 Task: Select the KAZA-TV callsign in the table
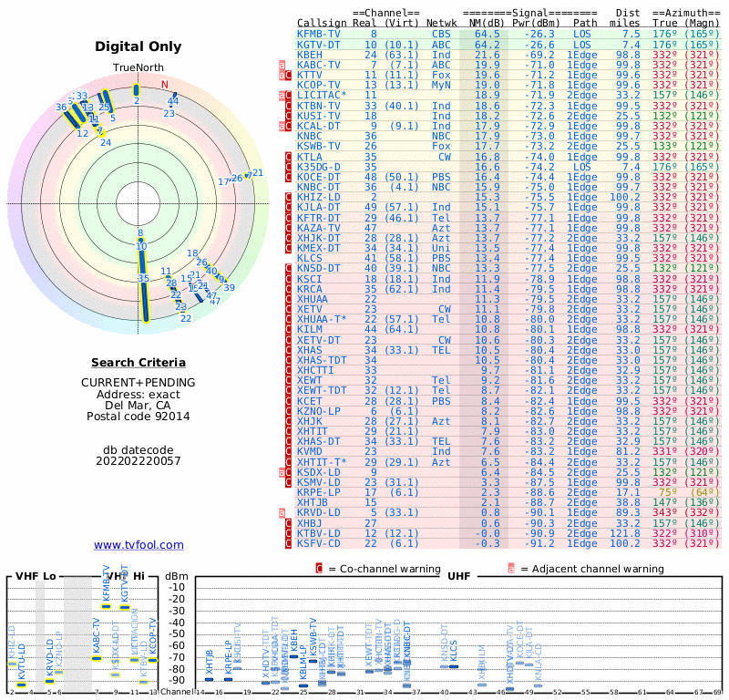[x=319, y=228]
